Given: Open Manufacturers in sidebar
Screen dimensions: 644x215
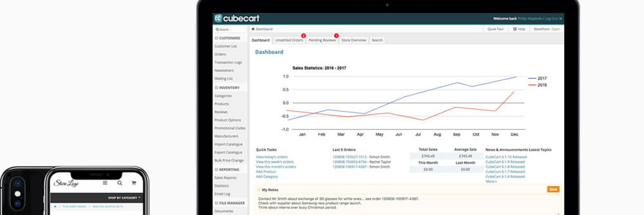Looking at the screenshot, I should tap(226, 136).
